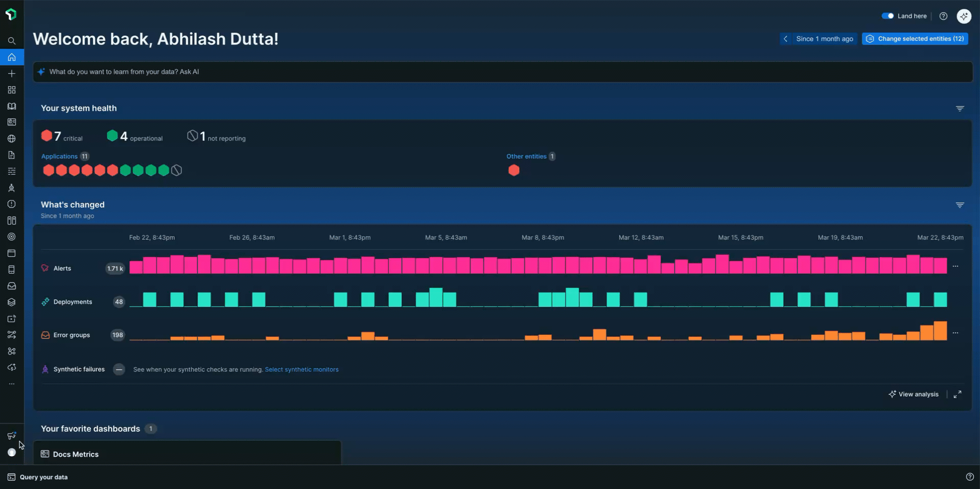Open the AI assistant sparkle icon
980x489 pixels.
tap(965, 16)
